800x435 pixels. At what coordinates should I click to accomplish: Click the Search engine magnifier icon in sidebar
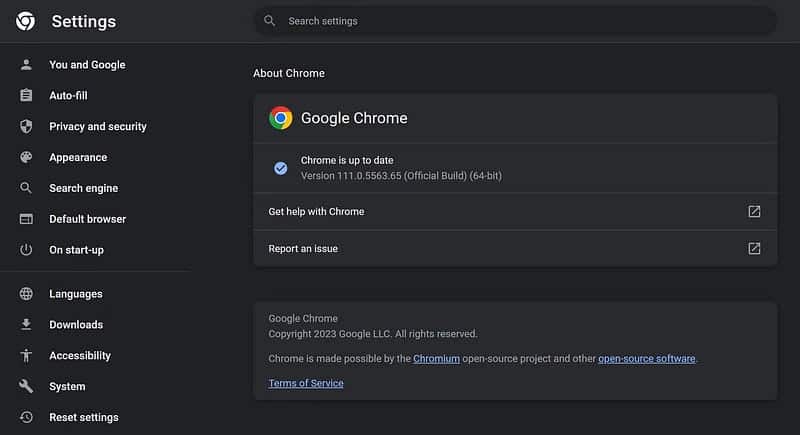[27, 188]
